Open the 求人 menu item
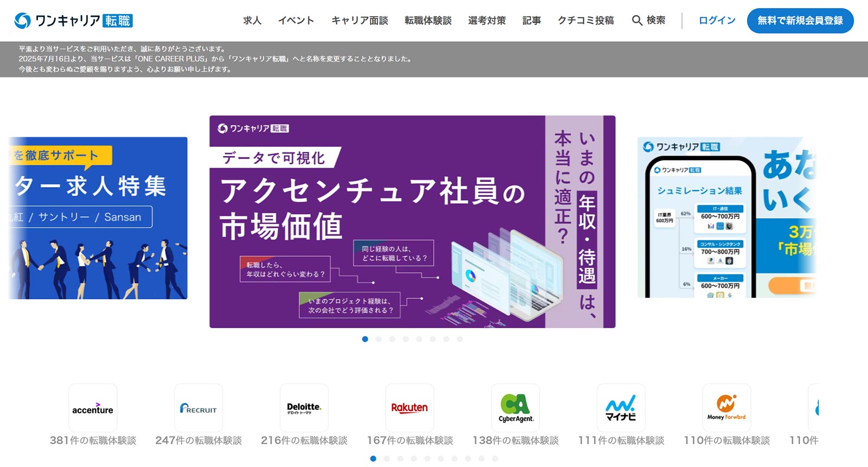Screen dimensions: 868x467 tap(252, 21)
